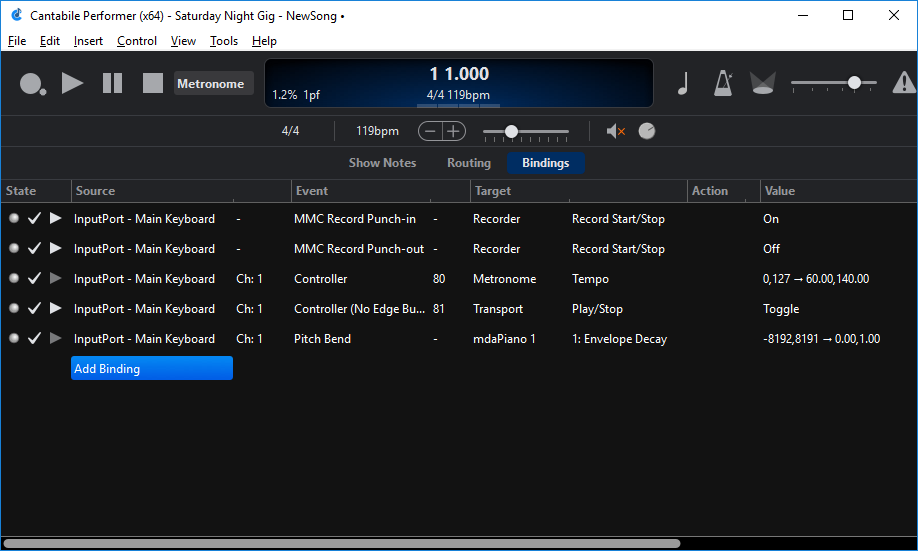Toggle enable checkmark on MMC Record Punch-out binding

coord(34,248)
